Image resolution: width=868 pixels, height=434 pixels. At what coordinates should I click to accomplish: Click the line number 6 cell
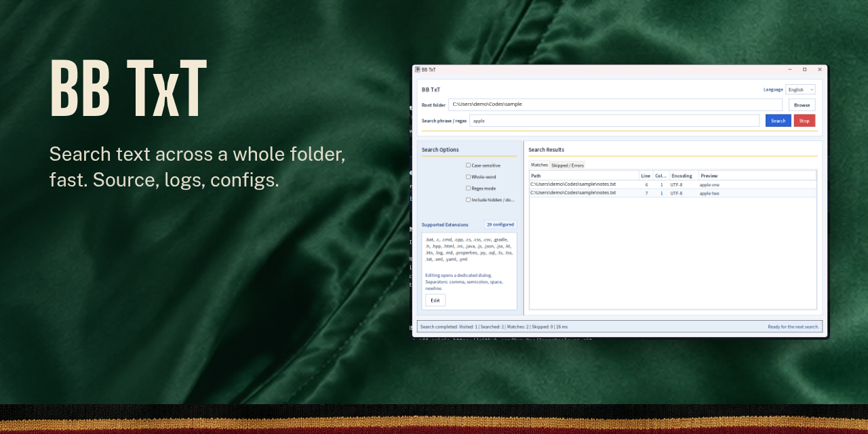point(646,184)
